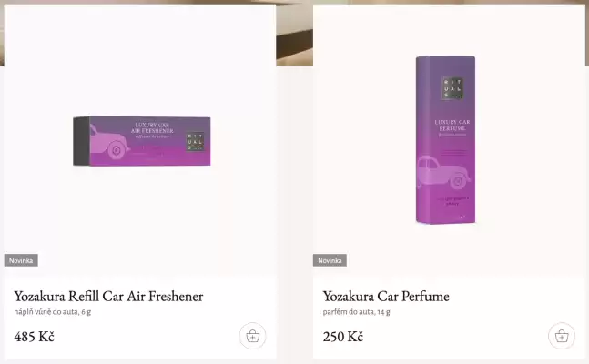This screenshot has height=364, width=589.
Task: Click the car illustration on the perfume box
Action: point(442,173)
